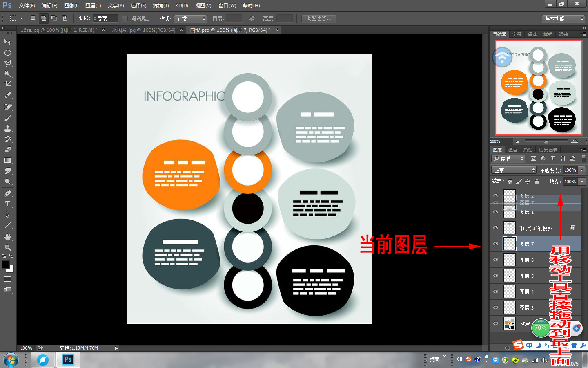Image resolution: width=588 pixels, height=368 pixels.
Task: Click Intersect with Selection mode
Action: coord(65,18)
